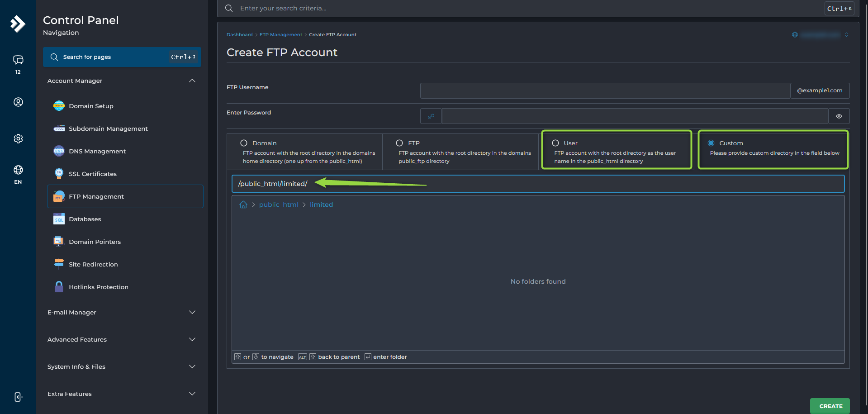Expand the System Info & Files section
The height and width of the screenshot is (414, 868).
point(192,366)
